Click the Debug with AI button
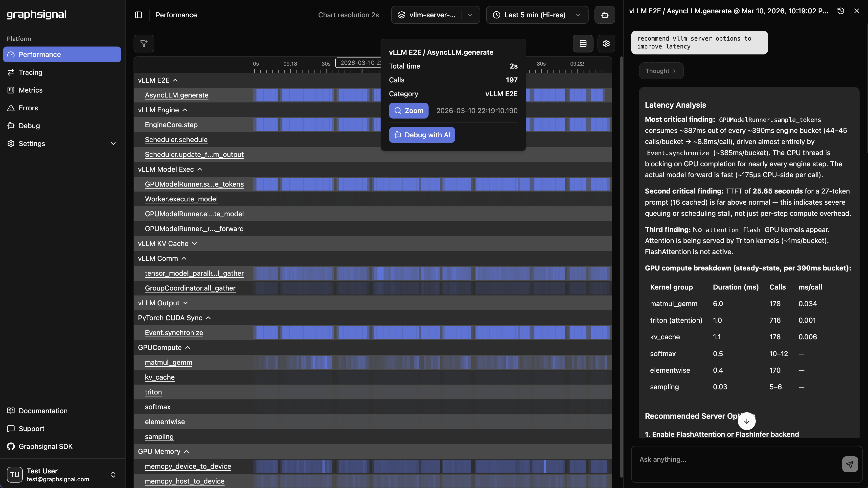This screenshot has width=868, height=488. pos(422,135)
